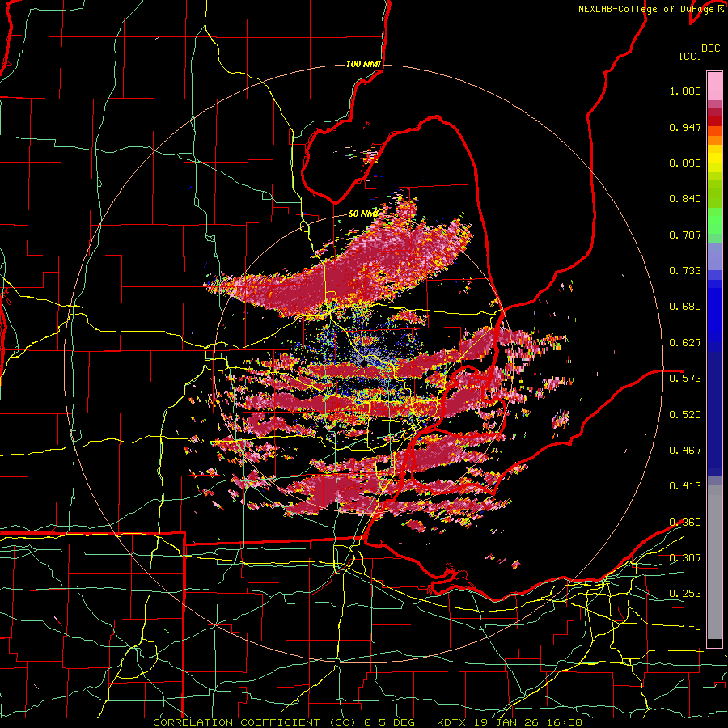Select the 0.680 legend value
The width and height of the screenshot is (728, 728).
pyautogui.click(x=685, y=307)
